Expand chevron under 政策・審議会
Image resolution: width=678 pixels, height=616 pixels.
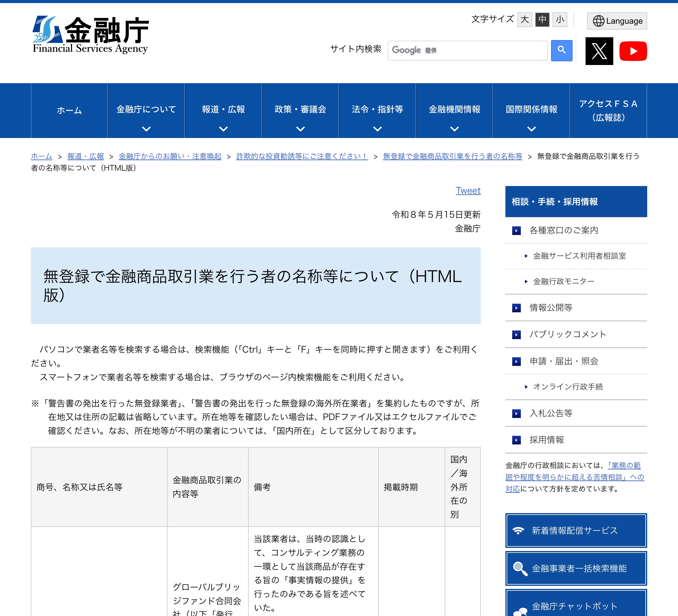(x=300, y=129)
